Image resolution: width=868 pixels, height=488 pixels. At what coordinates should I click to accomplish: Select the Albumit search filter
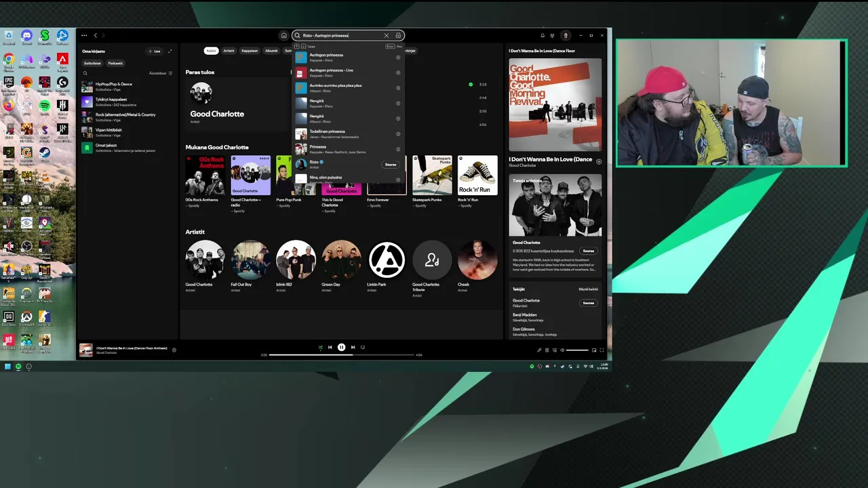tap(271, 51)
